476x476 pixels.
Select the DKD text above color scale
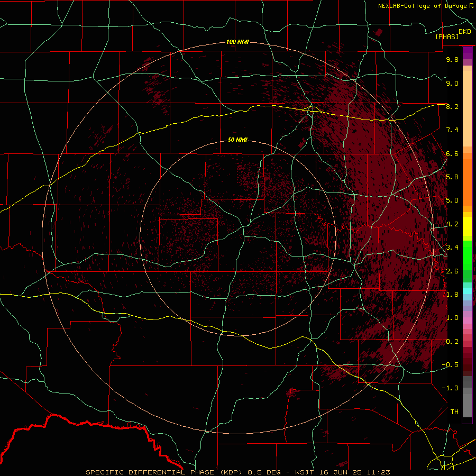point(465,32)
